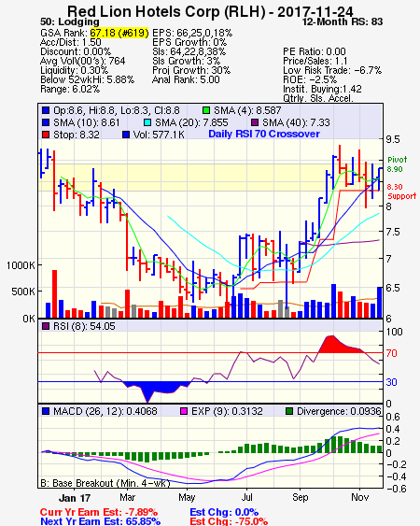Click 'Acc/Dist: 1.50' value
The image size is (420, 526).
point(71,42)
